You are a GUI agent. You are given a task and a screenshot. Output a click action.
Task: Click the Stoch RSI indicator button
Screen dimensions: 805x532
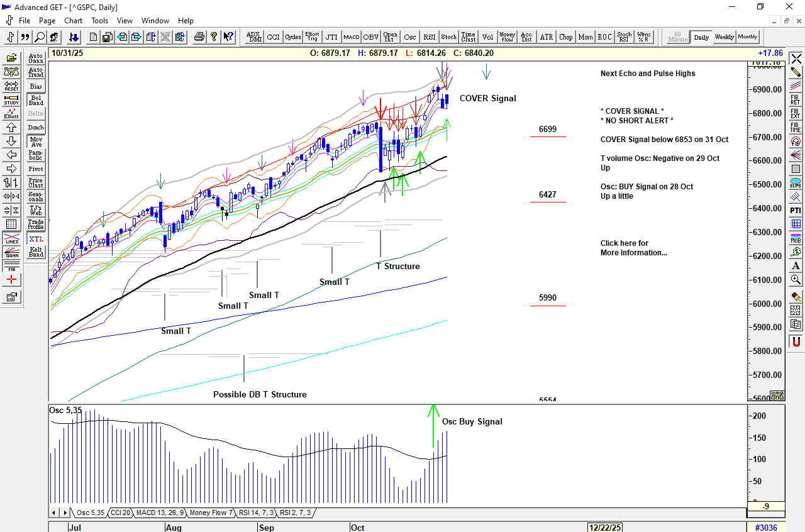tap(624, 37)
